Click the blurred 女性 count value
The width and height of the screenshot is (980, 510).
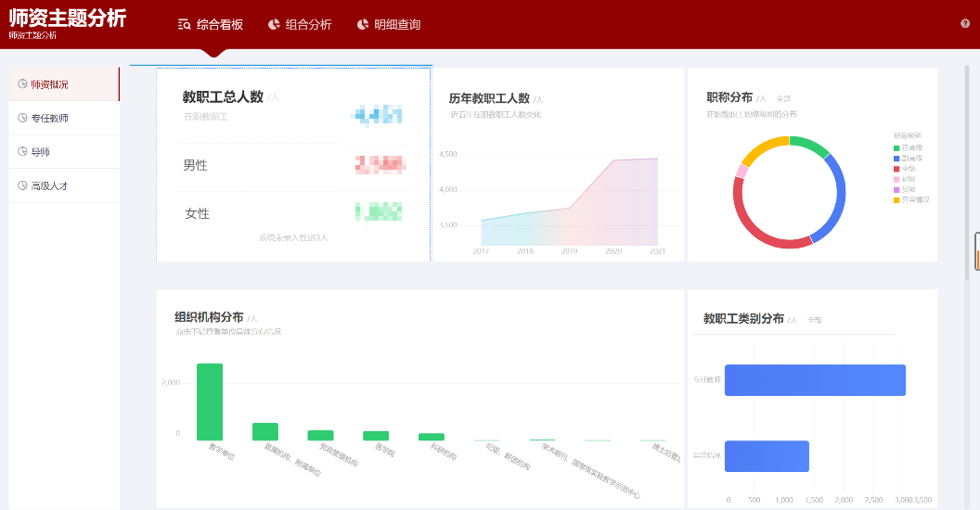(x=379, y=211)
